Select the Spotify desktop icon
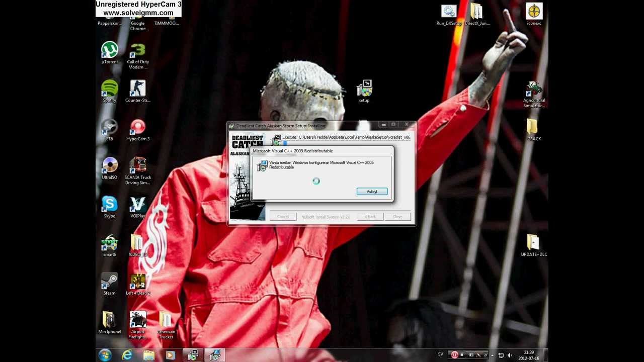The image size is (644, 362). pos(110,92)
